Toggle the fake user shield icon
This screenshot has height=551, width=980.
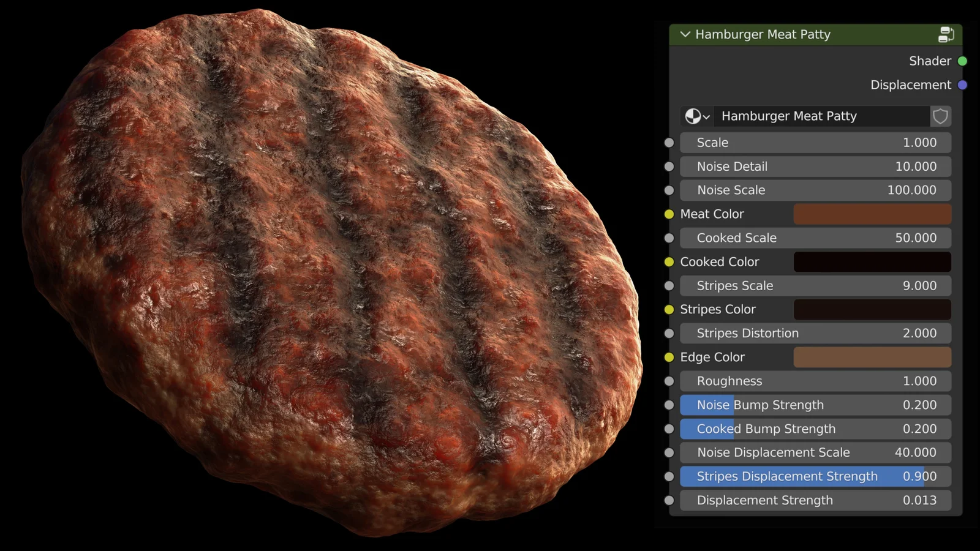pyautogui.click(x=940, y=116)
